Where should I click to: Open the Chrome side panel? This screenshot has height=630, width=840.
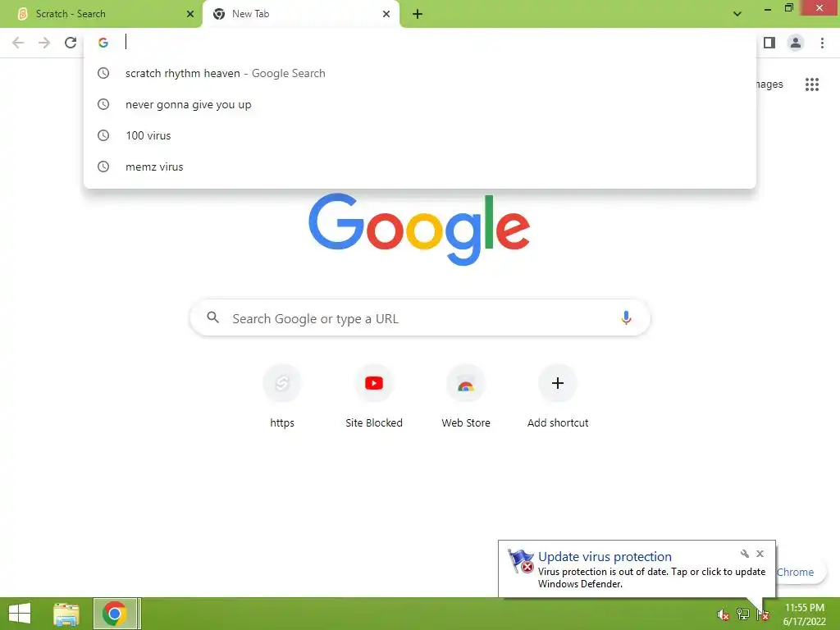(x=769, y=43)
